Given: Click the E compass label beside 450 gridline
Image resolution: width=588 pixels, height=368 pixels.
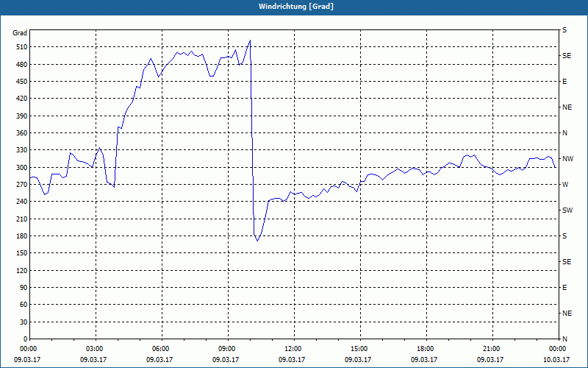Looking at the screenshot, I should pos(564,82).
